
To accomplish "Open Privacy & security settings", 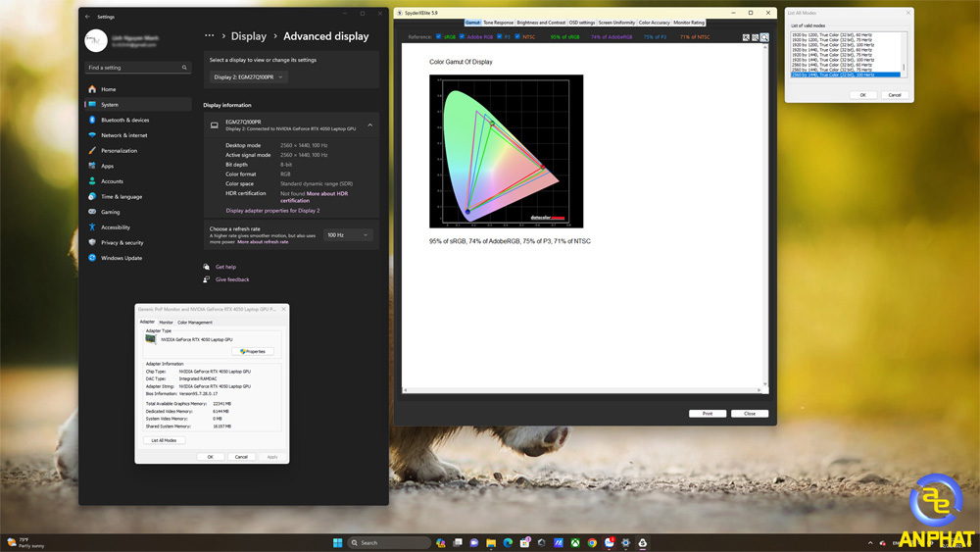I will 138,242.
